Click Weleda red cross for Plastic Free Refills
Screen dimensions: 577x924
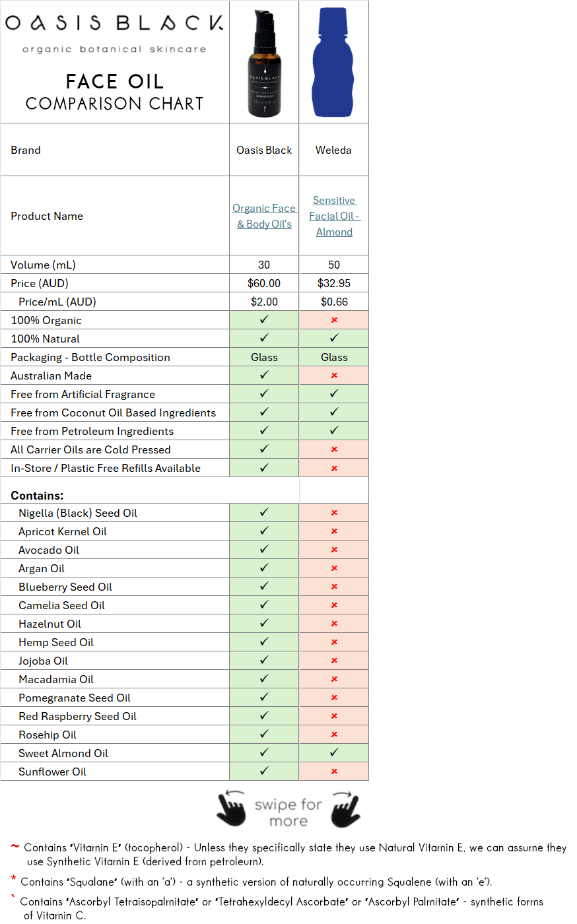(334, 468)
